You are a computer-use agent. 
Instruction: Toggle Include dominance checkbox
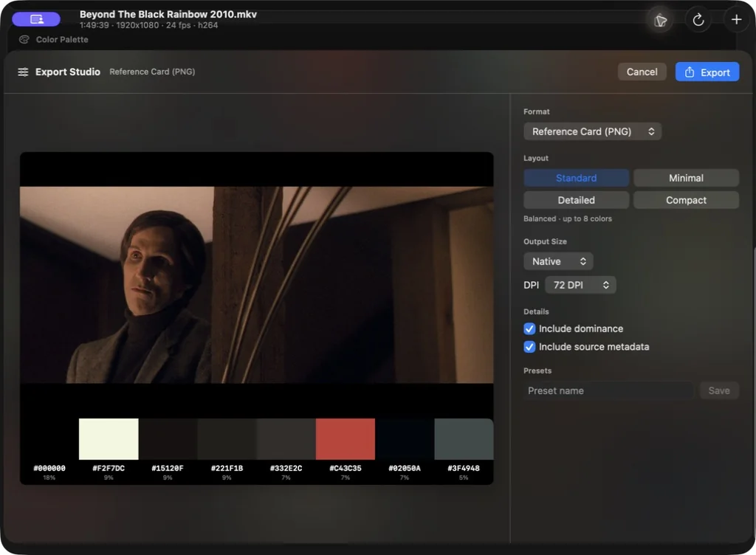tap(529, 328)
